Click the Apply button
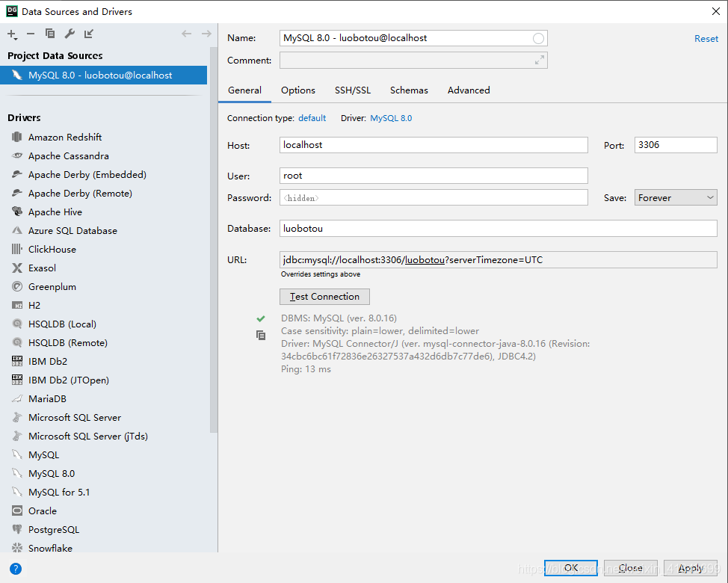Viewport: 728px width, 583px height. 691,568
